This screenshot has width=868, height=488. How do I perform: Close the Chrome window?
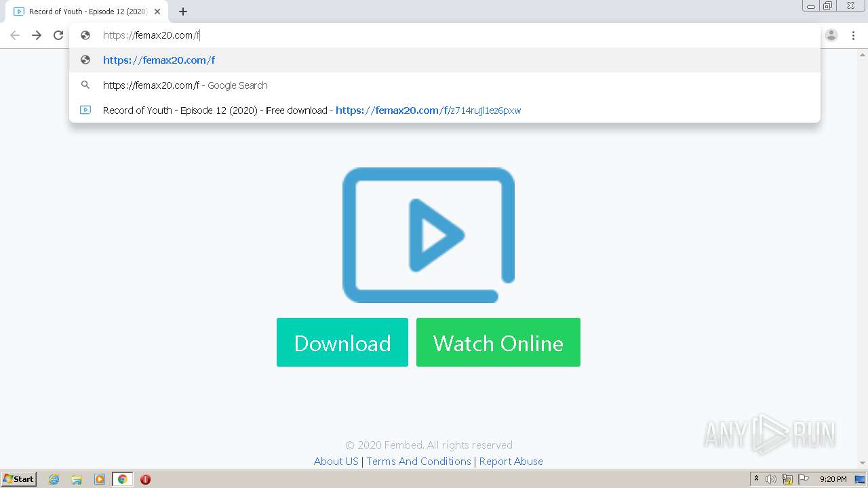[850, 6]
